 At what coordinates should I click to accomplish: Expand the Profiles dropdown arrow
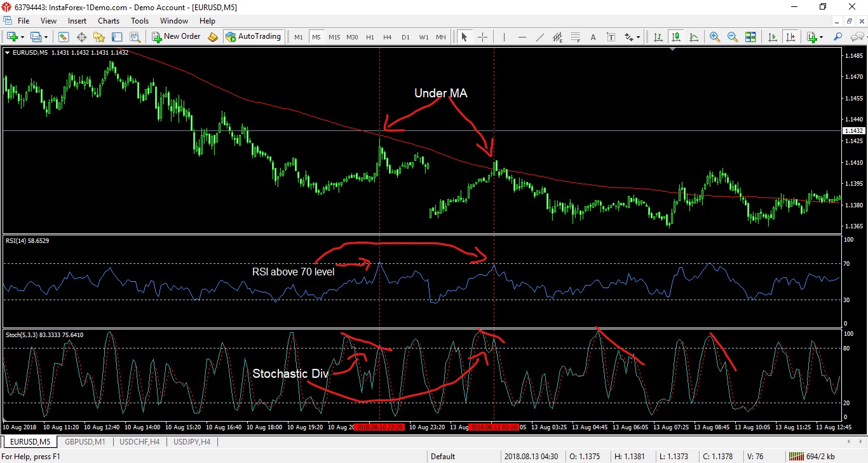(46, 37)
